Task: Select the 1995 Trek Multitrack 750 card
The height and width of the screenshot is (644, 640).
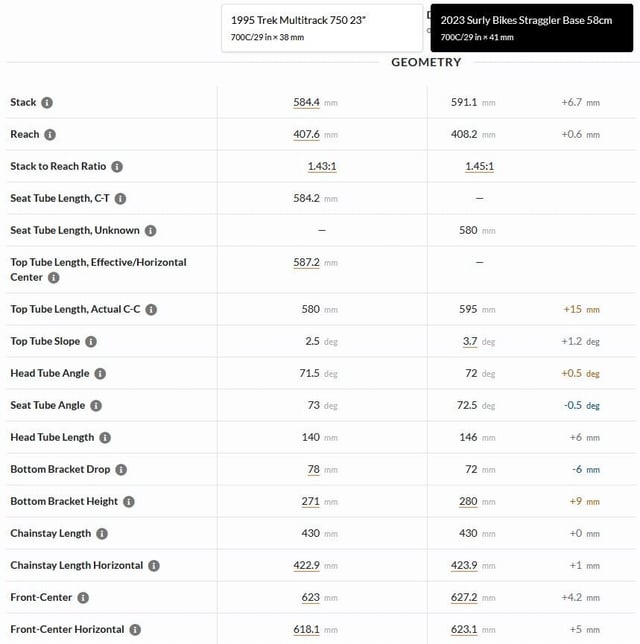Action: click(322, 28)
